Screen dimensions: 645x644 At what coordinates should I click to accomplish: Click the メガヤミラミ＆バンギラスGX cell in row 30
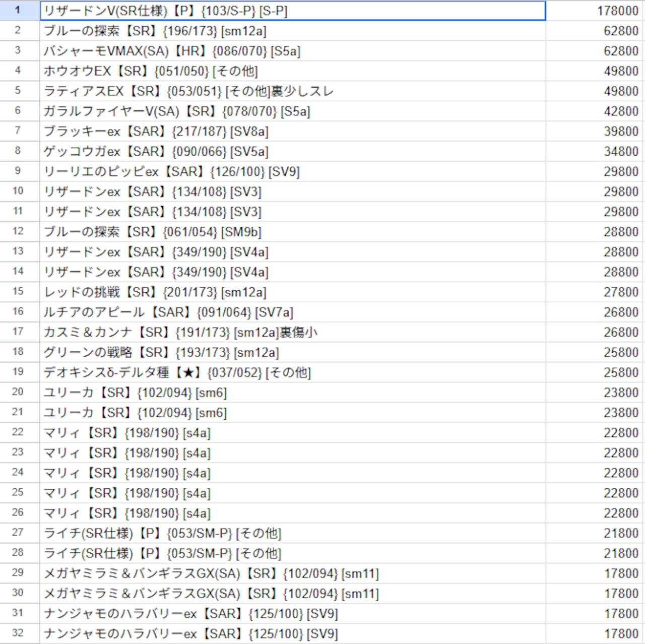point(293,594)
